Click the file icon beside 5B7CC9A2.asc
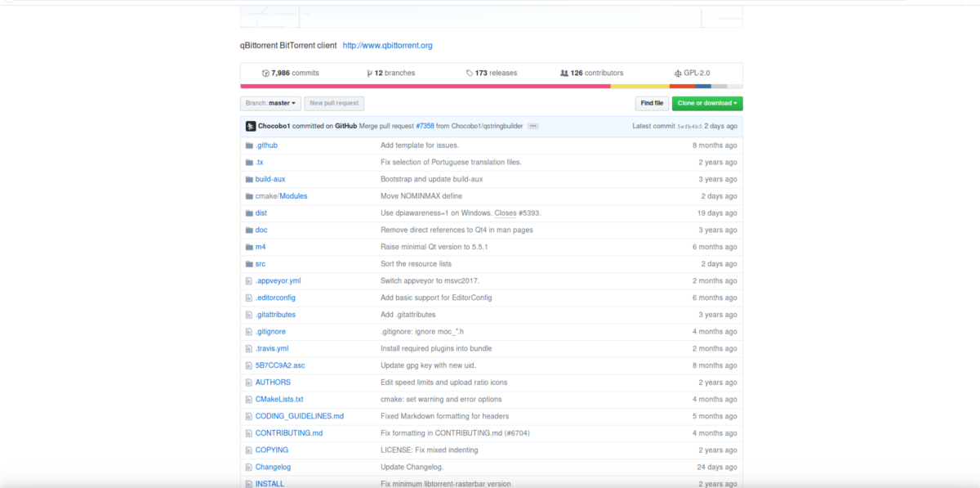 pyautogui.click(x=249, y=365)
